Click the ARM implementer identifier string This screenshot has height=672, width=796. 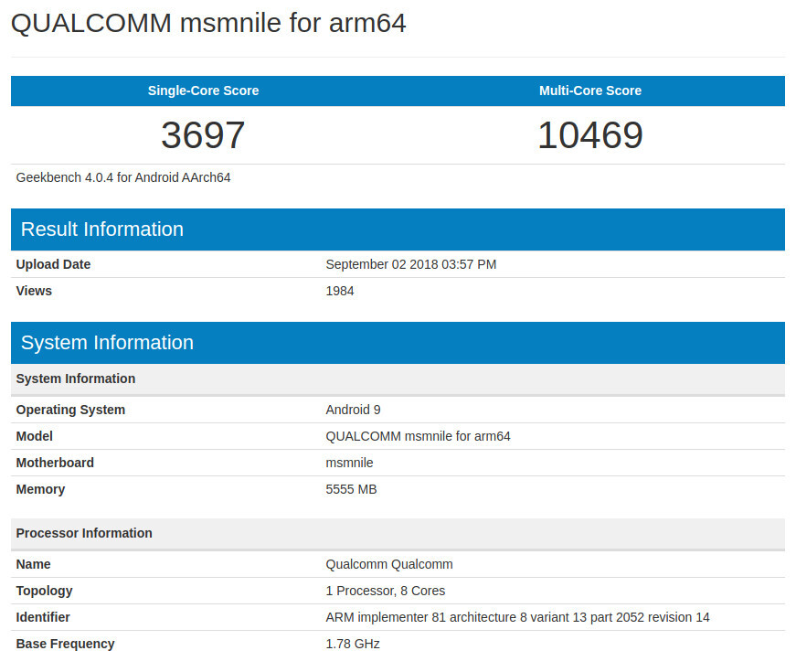517,617
